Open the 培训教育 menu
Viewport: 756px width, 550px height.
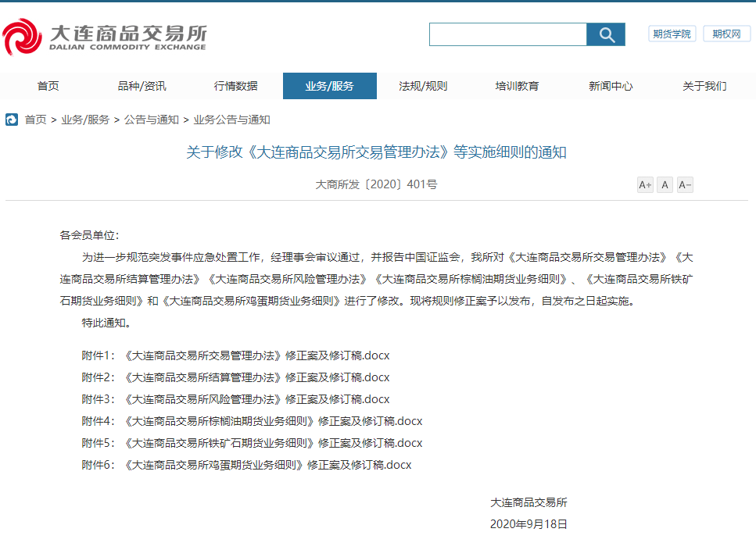tap(517, 86)
